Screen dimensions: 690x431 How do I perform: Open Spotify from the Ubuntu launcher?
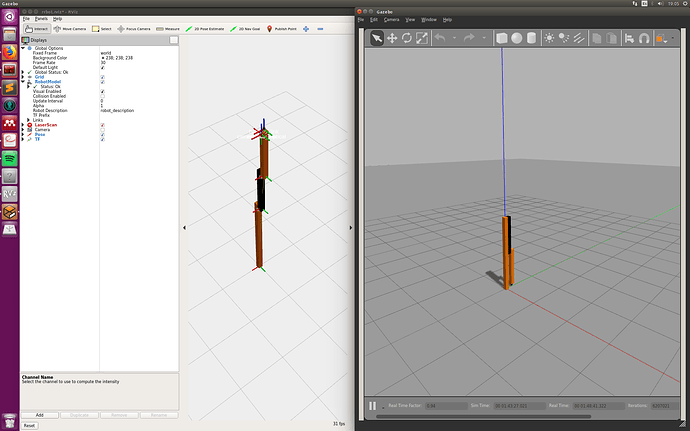tap(10, 158)
